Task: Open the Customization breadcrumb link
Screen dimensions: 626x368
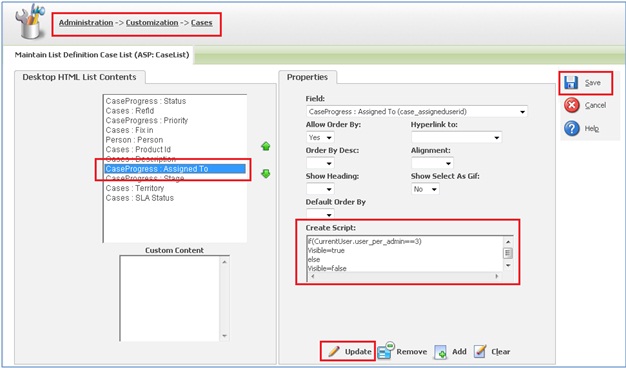Action: [152, 23]
